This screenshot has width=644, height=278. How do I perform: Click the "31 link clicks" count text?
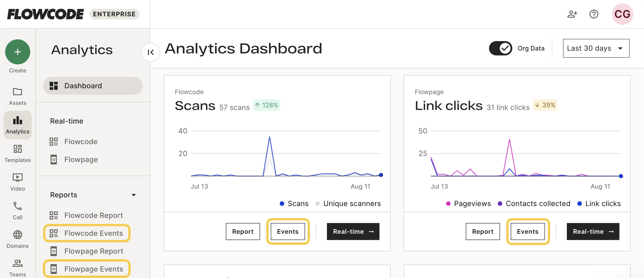point(508,107)
